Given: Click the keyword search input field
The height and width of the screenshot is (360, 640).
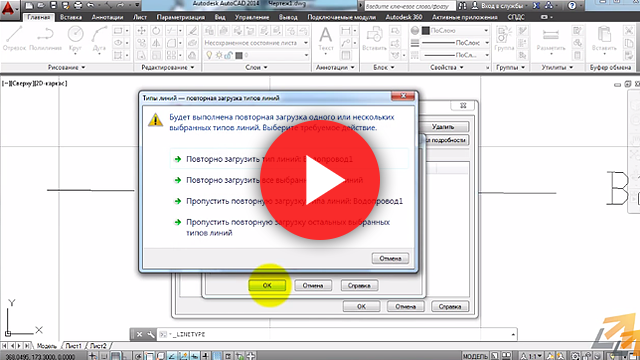Looking at the screenshot, I should tap(410, 6).
